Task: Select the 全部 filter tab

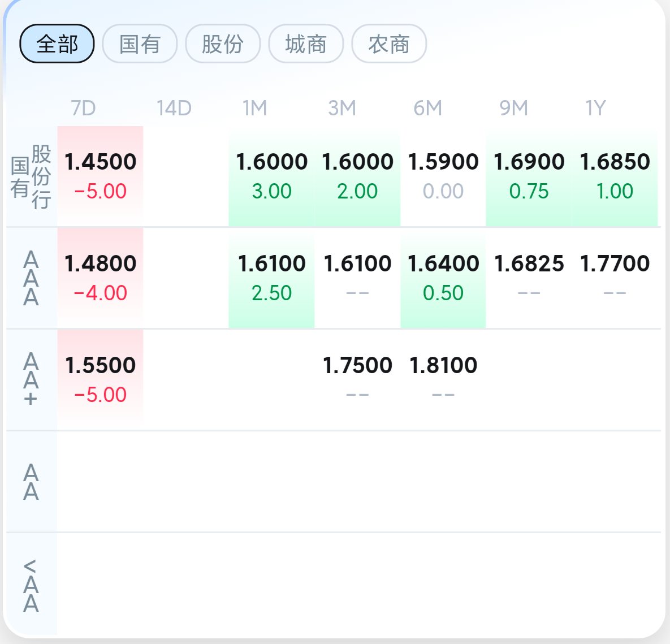Action: tap(57, 44)
